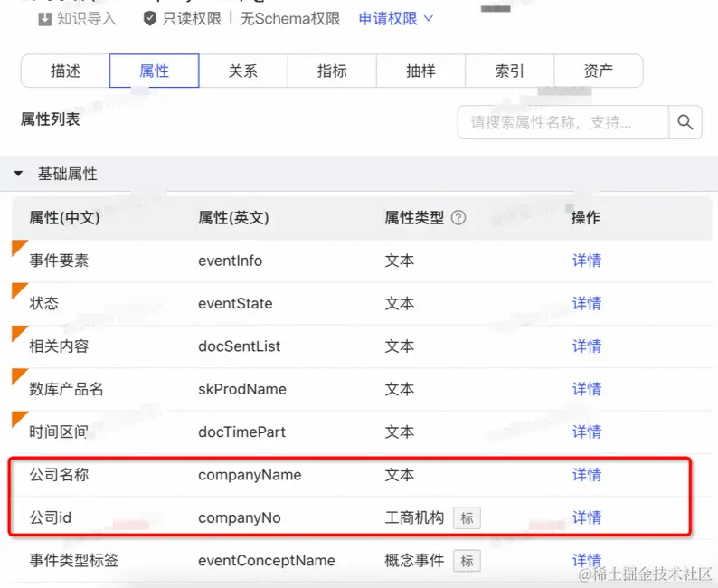Image resolution: width=718 pixels, height=588 pixels.
Task: Click the 公司id attribute name
Action: pos(51,517)
